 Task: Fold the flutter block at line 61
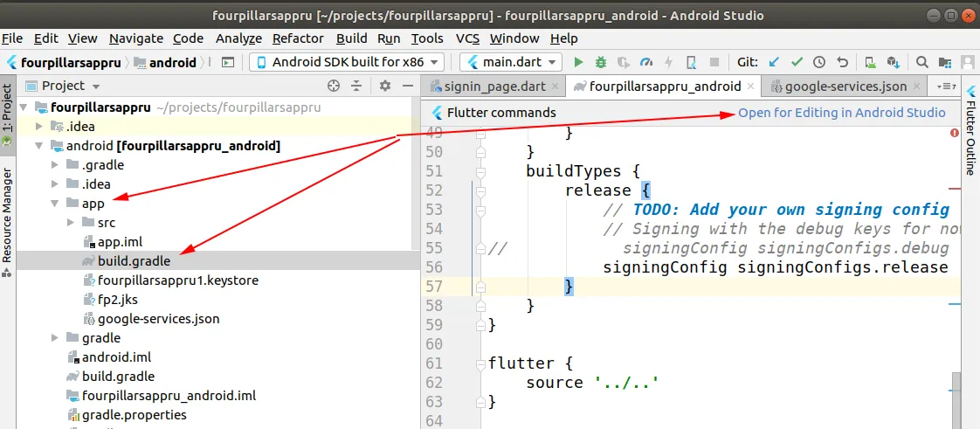(x=480, y=363)
